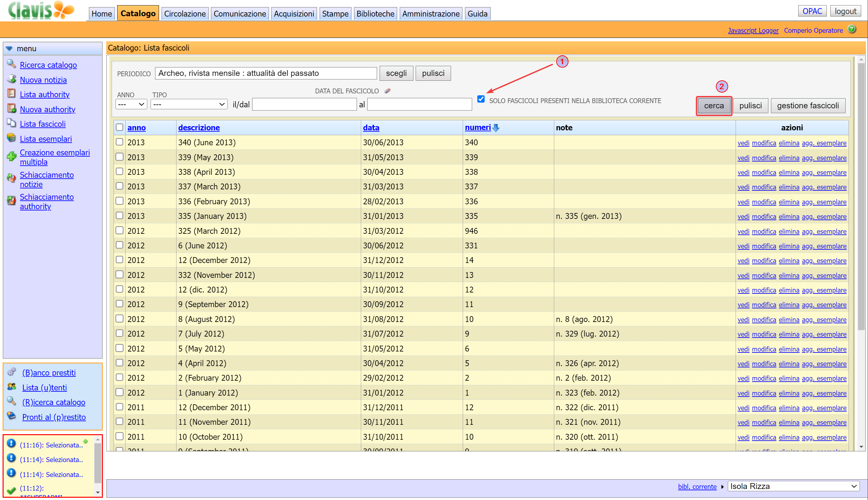Open the ANNO dropdown
The image size is (868, 500).
pyautogui.click(x=131, y=104)
